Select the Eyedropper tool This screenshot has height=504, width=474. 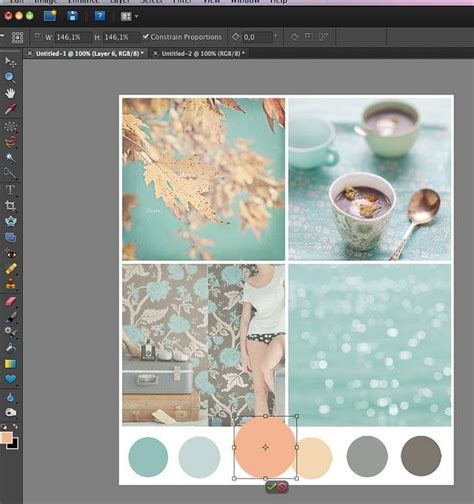[10, 109]
